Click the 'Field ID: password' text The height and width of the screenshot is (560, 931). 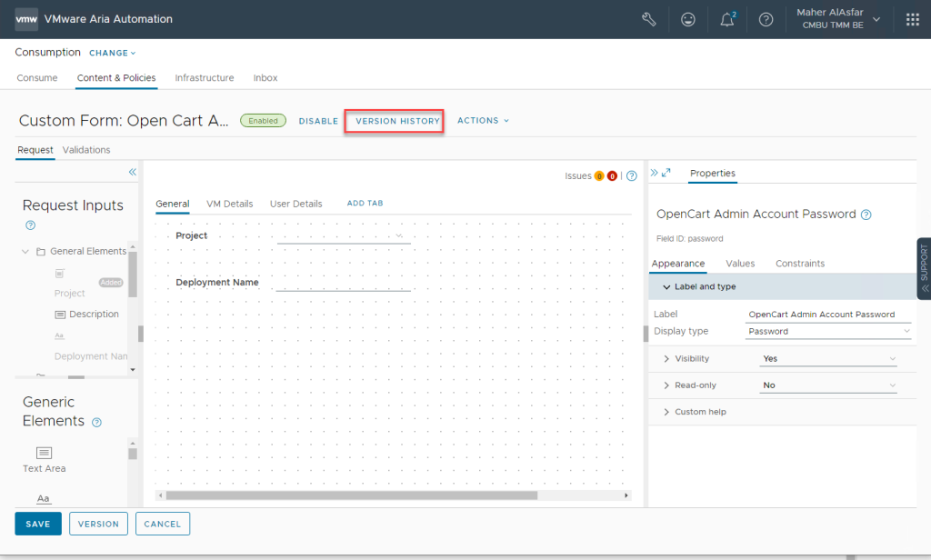(689, 239)
